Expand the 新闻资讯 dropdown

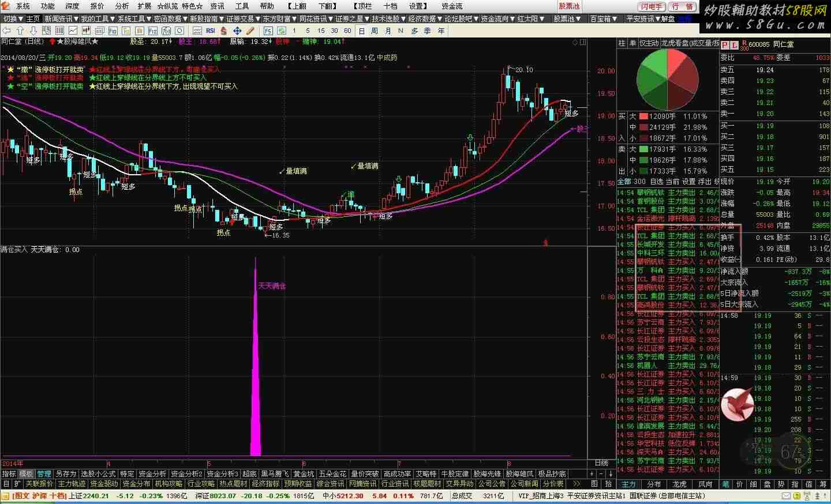62,19
